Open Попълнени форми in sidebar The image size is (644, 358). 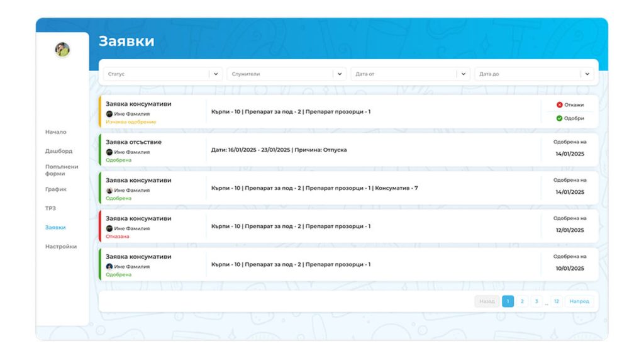pos(62,170)
